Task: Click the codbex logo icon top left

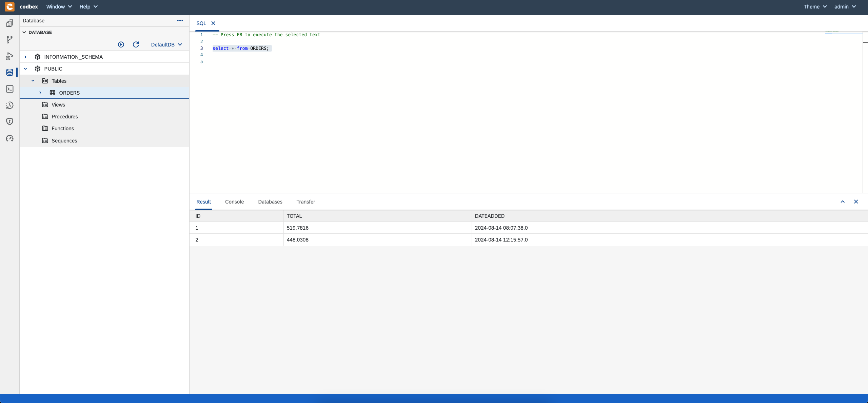Action: coord(8,6)
